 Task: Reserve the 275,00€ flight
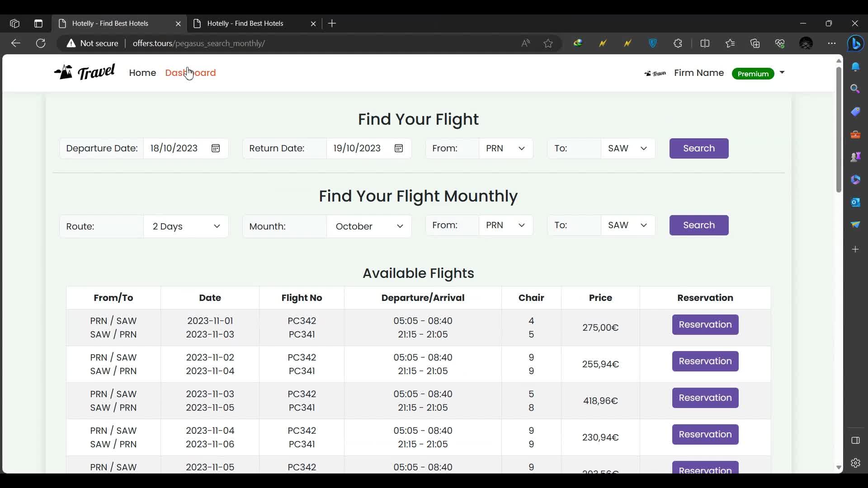(x=705, y=325)
